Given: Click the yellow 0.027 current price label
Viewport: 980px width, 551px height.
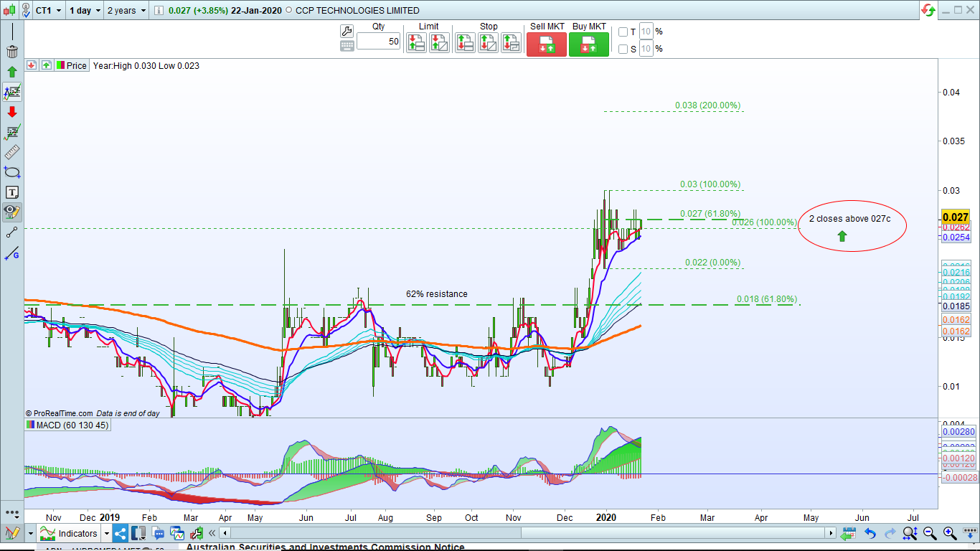Looking at the screenshot, I should pos(956,217).
